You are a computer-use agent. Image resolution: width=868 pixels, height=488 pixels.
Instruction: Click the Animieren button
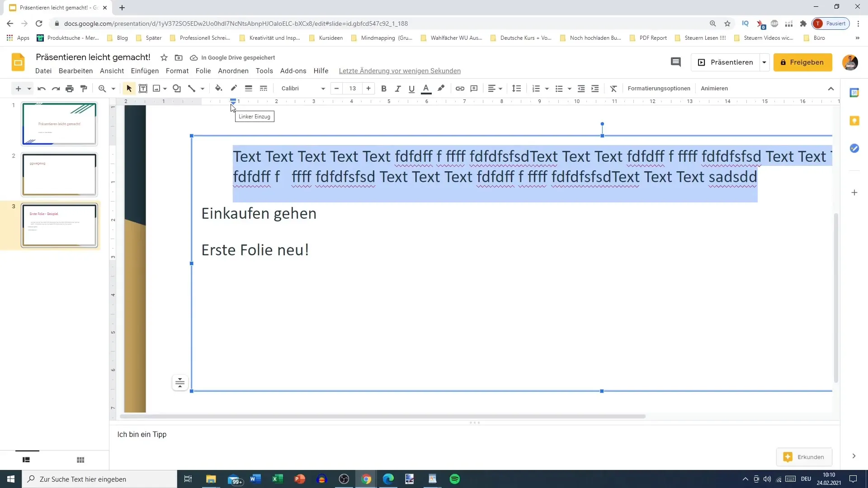click(x=714, y=89)
